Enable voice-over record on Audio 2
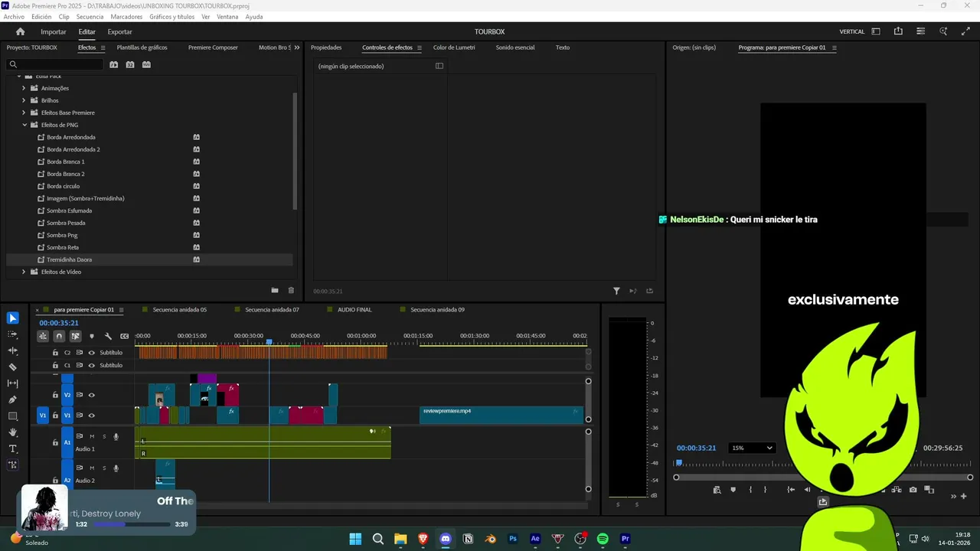Image resolution: width=980 pixels, height=551 pixels. pos(116,468)
